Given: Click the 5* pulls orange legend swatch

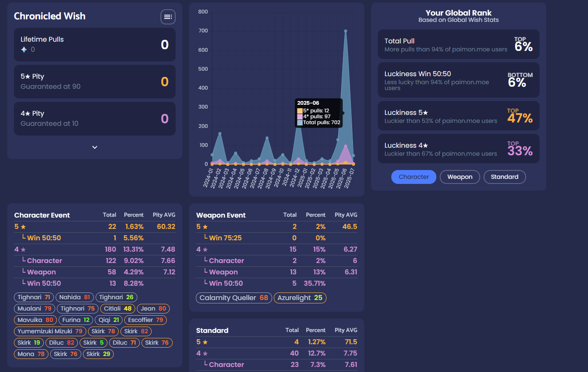Looking at the screenshot, I should coord(300,111).
